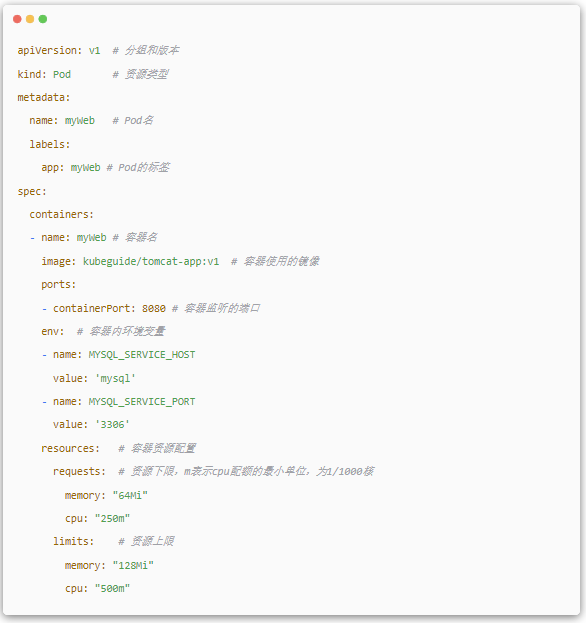Click myWeb value on metadata name line
The width and height of the screenshot is (586, 623).
(x=80, y=121)
